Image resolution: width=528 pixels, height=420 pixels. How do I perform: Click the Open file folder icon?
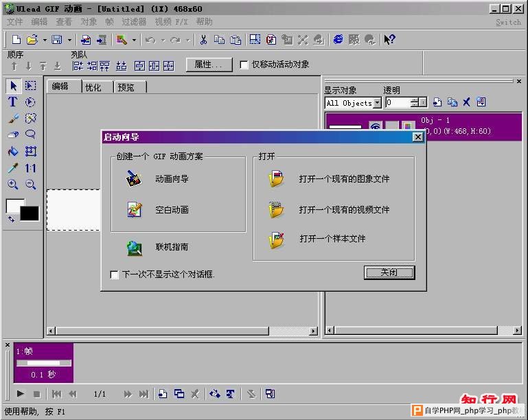coord(32,40)
